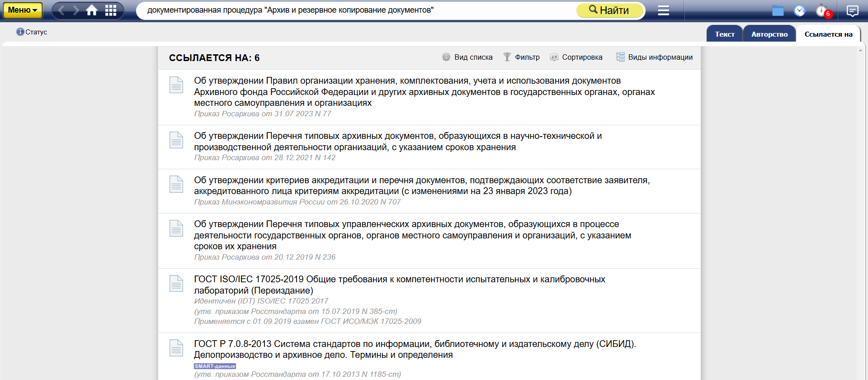Open Перечня типовых архивных документов научно-технической link
The height and width of the screenshot is (380, 868).
pyautogui.click(x=398, y=142)
